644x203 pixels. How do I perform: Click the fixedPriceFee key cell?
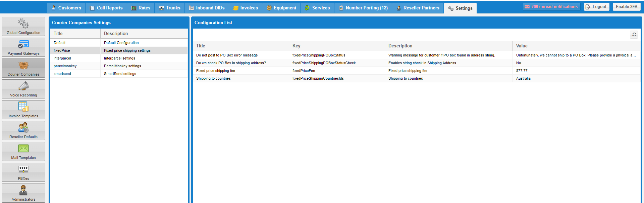tap(337, 71)
